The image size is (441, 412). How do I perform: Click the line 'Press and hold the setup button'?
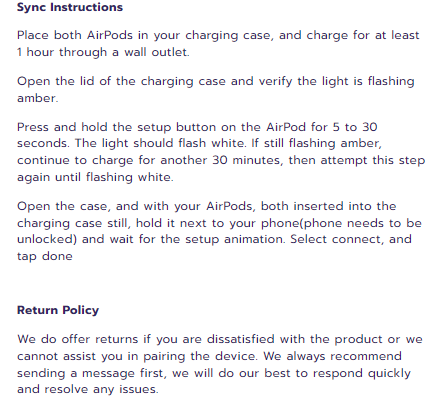tap(197, 127)
